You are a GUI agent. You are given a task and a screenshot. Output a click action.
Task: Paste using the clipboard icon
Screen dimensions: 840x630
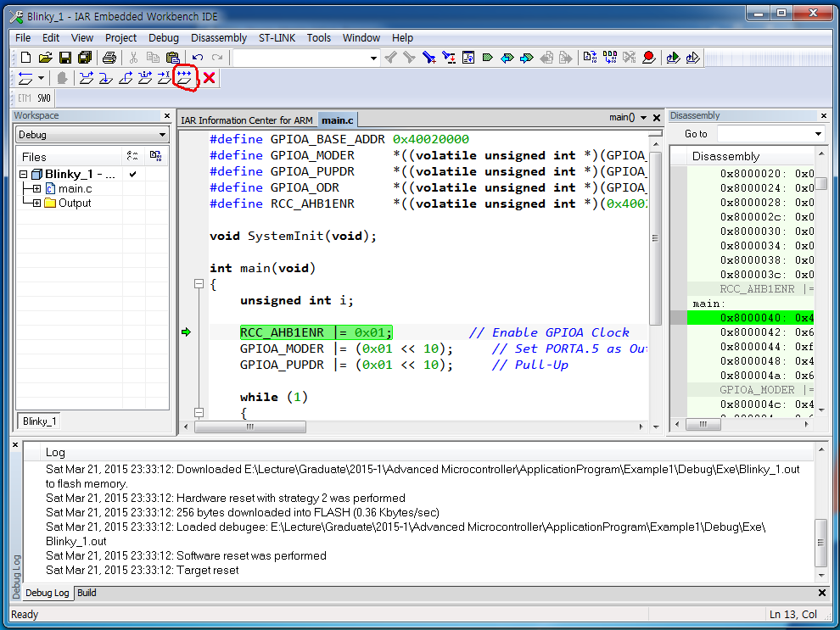point(172,58)
